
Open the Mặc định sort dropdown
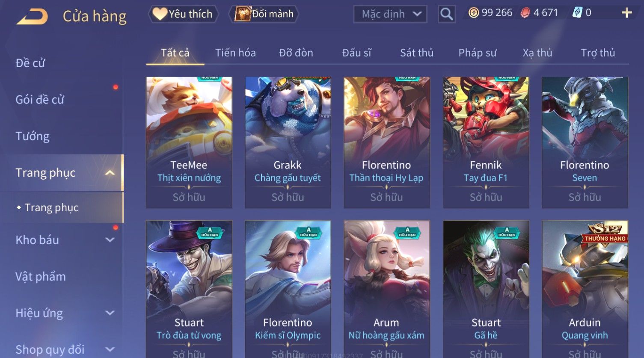390,14
